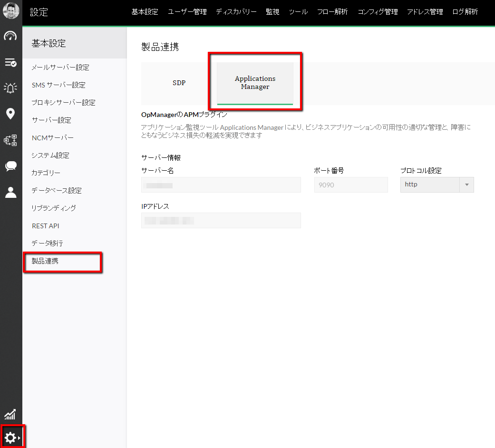Open the inventory list icon in sidebar
The height and width of the screenshot is (448, 495).
click(x=10, y=62)
